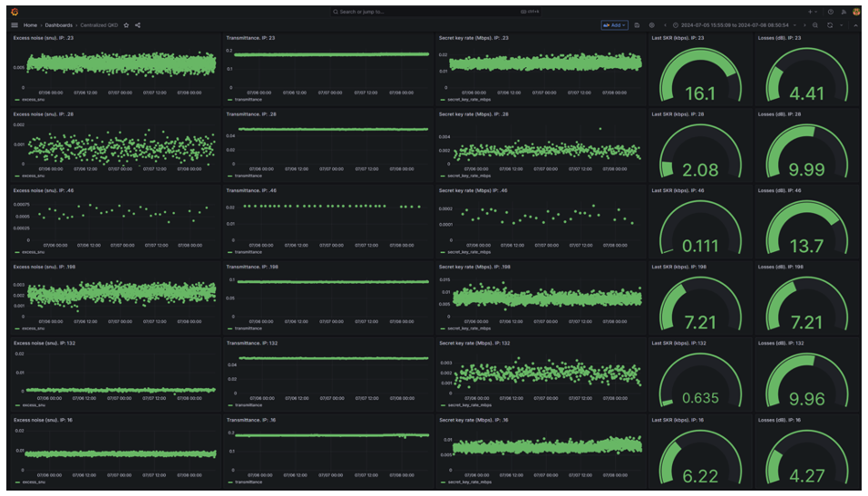This screenshot has height=496, width=868.
Task: Open the help icon in header
Action: [830, 12]
